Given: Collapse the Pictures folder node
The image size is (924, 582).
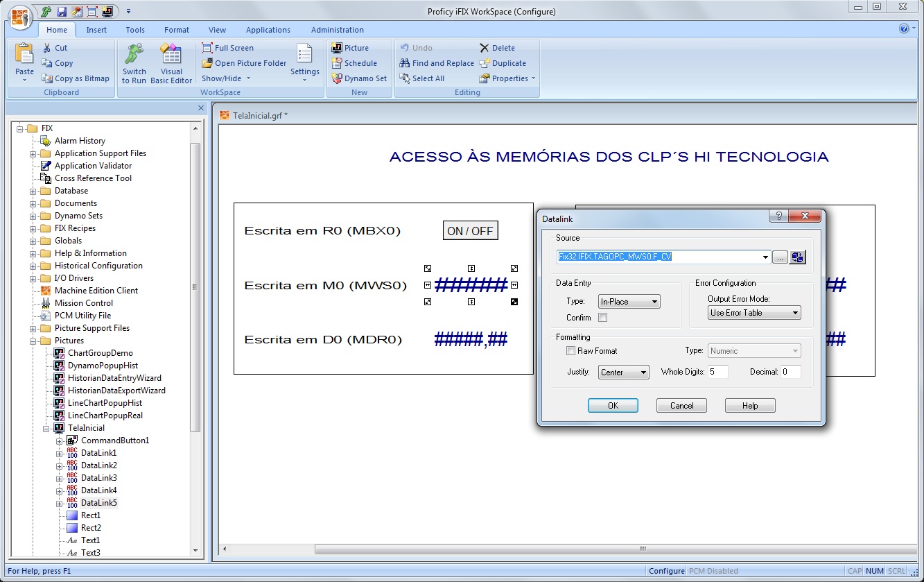Looking at the screenshot, I should [x=33, y=341].
